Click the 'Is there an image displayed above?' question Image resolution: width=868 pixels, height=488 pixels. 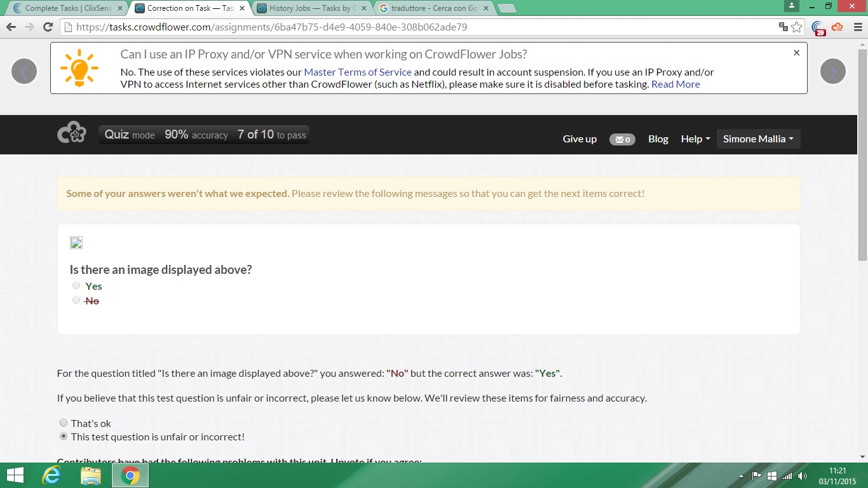pyautogui.click(x=161, y=269)
